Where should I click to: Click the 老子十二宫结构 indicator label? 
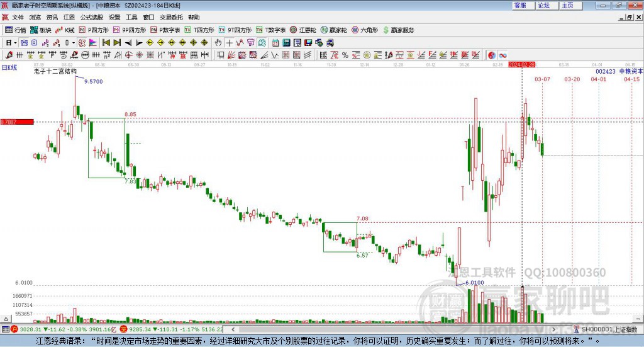[x=55, y=71]
